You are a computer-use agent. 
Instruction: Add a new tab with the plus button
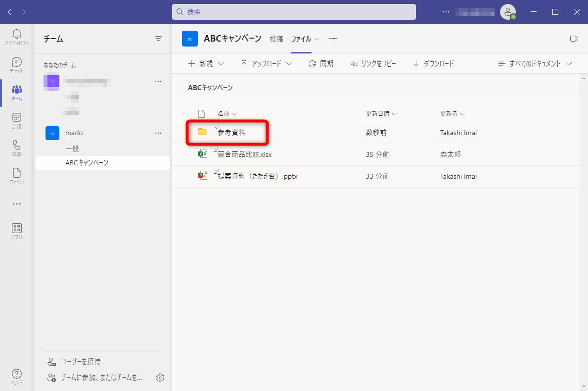[x=333, y=38]
